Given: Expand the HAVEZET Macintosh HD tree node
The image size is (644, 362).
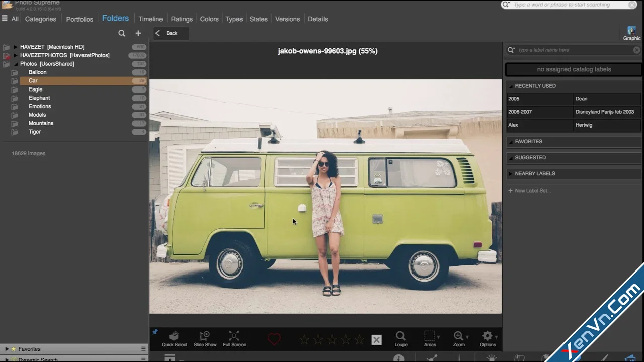Looking at the screenshot, I should [16, 47].
